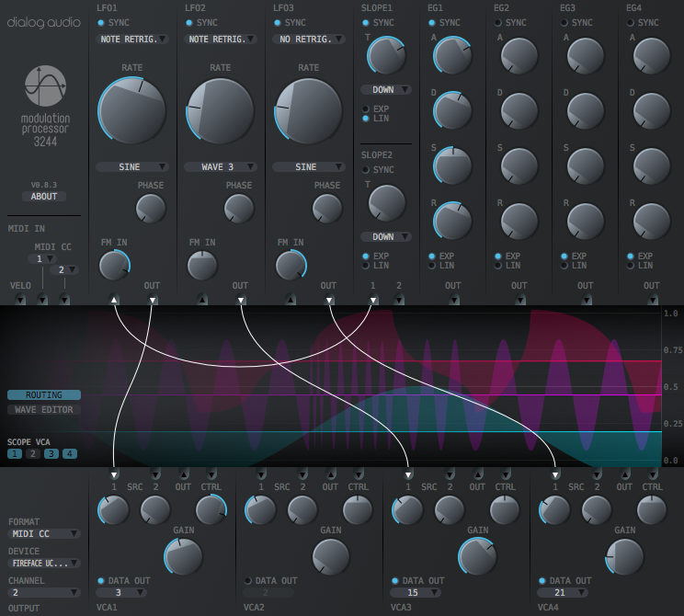Open the LFO2 WAVE 3 waveform dropdown
The width and height of the screenshot is (684, 616).
(x=221, y=167)
